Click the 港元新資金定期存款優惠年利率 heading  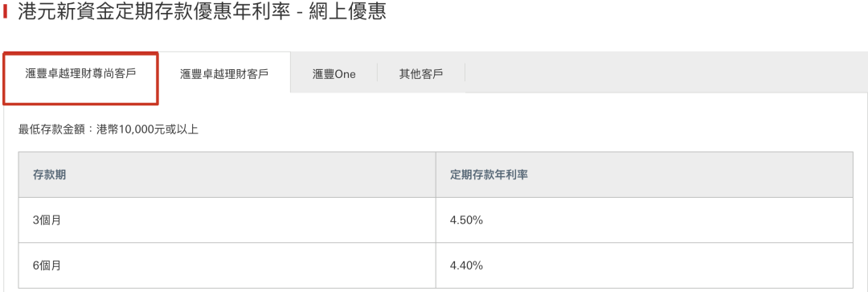[154, 12]
